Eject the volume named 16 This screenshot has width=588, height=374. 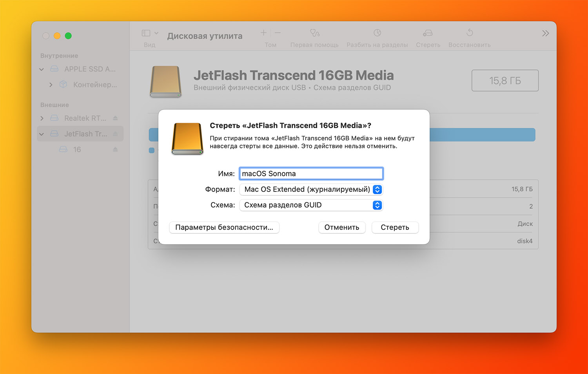(115, 149)
